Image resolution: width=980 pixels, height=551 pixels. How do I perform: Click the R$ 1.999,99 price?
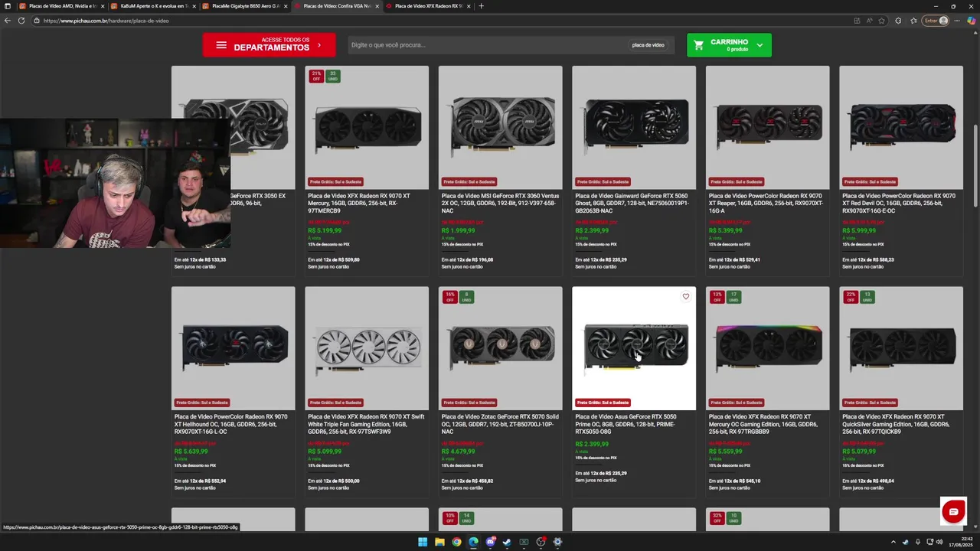pyautogui.click(x=458, y=230)
